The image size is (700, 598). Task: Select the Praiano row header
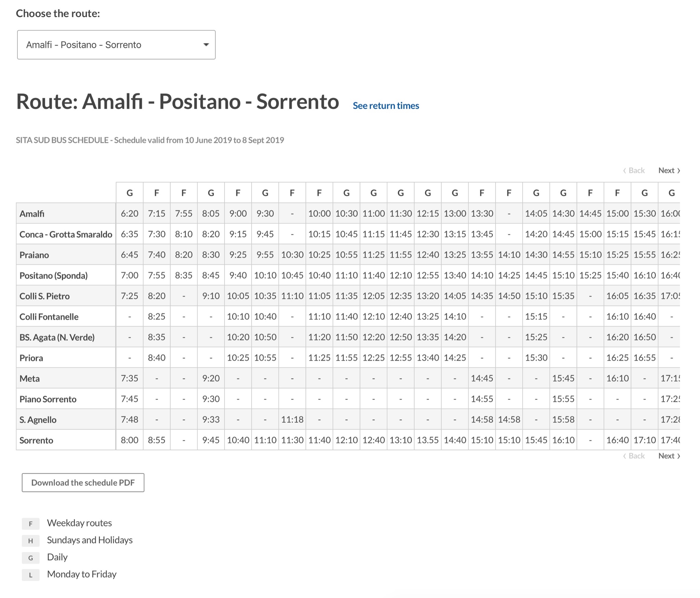pyautogui.click(x=66, y=255)
